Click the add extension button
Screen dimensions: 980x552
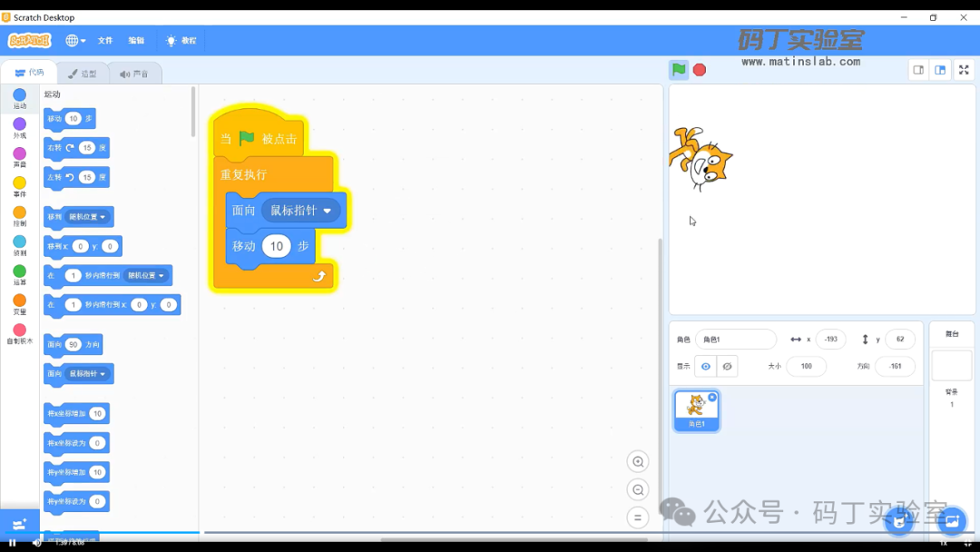[x=19, y=524]
